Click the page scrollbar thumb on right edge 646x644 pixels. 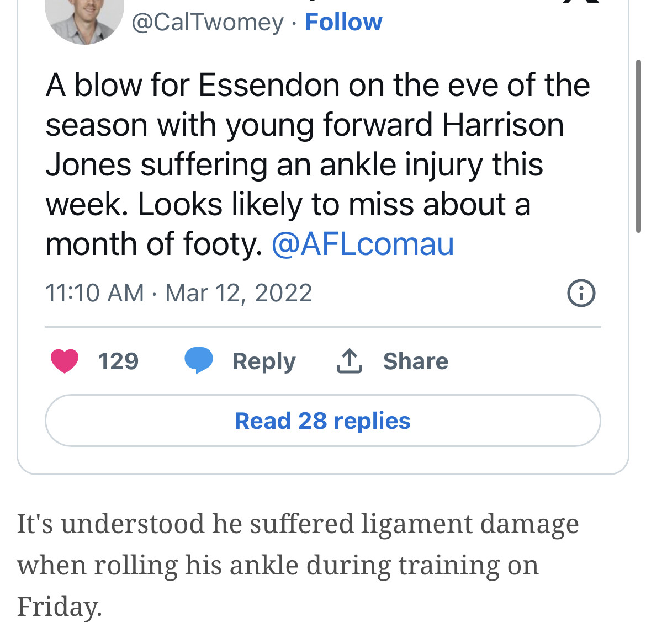(639, 146)
